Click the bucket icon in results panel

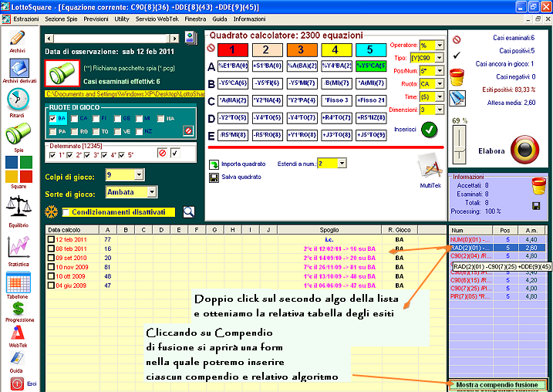(x=457, y=78)
